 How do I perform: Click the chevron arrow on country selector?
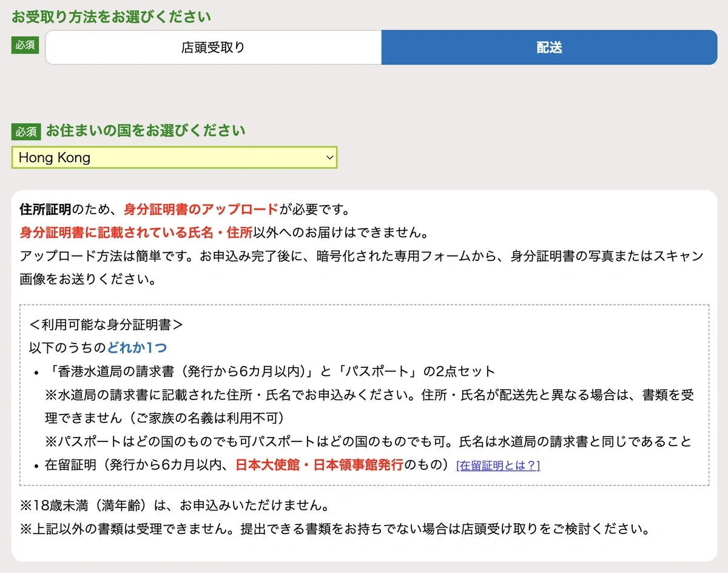coord(329,158)
